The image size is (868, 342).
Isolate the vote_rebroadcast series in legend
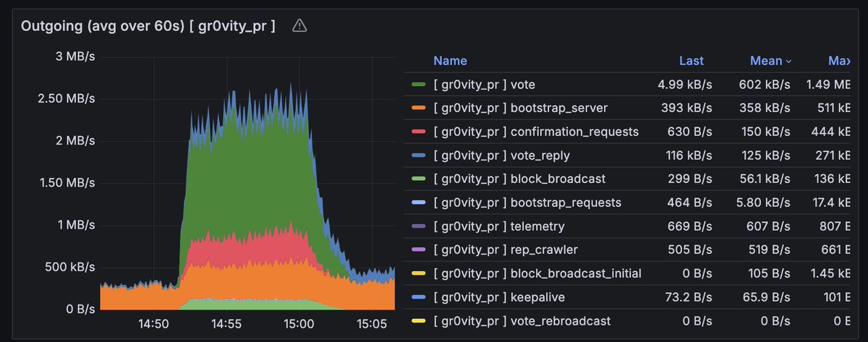[522, 320]
